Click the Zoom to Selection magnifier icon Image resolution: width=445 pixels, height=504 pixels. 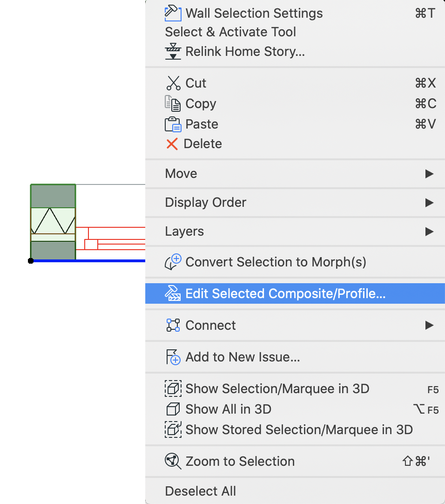pyautogui.click(x=173, y=461)
